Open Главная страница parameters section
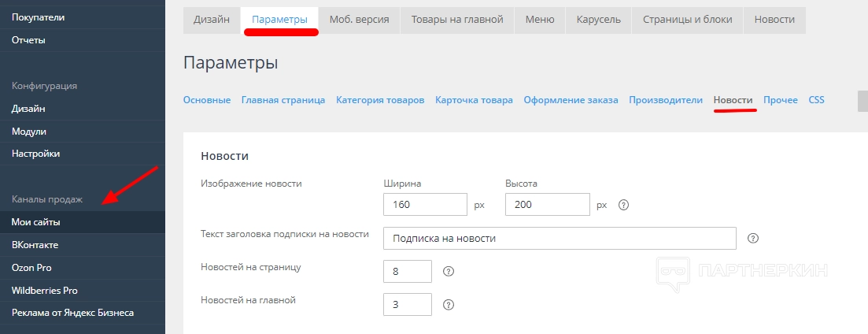 click(x=283, y=100)
